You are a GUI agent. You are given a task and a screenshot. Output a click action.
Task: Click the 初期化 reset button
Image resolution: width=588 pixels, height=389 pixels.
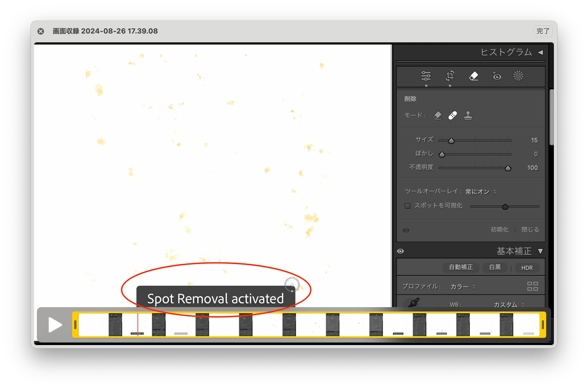pos(499,230)
